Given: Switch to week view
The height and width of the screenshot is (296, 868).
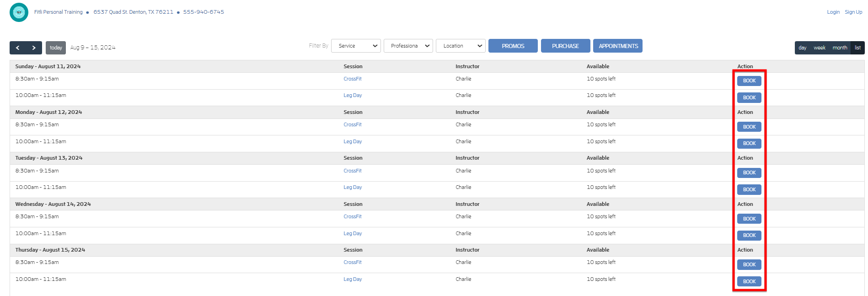Looking at the screenshot, I should coord(820,48).
